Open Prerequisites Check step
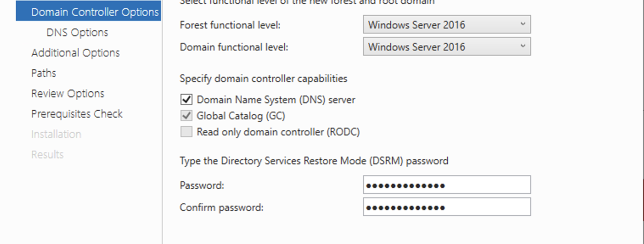This screenshot has width=644, height=244. 77,114
